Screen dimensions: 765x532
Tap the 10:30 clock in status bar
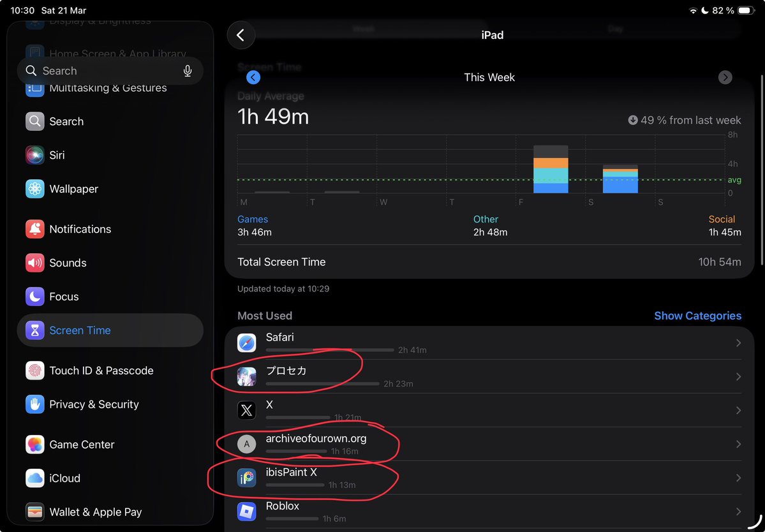pyautogui.click(x=22, y=10)
